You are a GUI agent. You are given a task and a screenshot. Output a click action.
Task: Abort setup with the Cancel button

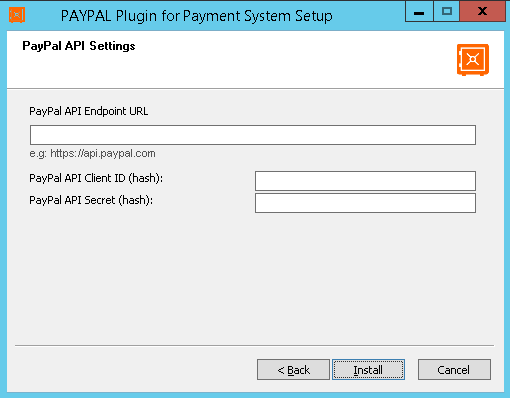454,369
